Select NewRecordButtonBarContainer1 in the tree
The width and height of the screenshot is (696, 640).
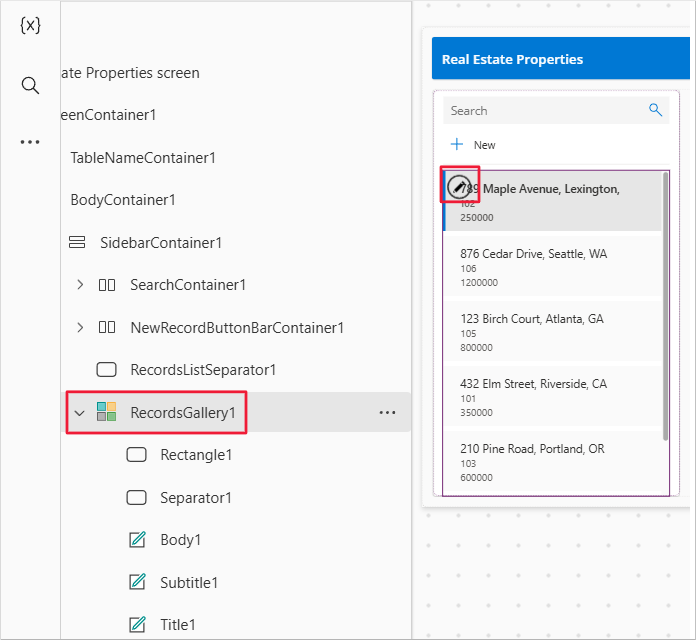tap(237, 328)
